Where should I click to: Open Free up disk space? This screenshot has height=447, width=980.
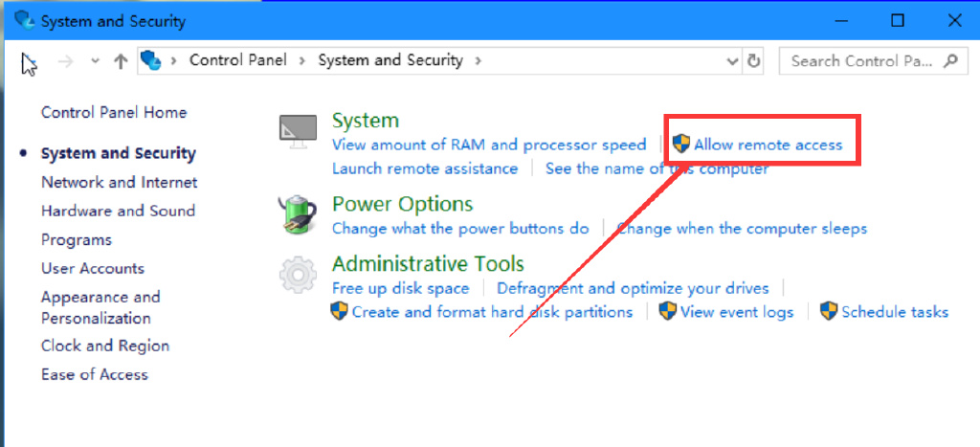400,288
